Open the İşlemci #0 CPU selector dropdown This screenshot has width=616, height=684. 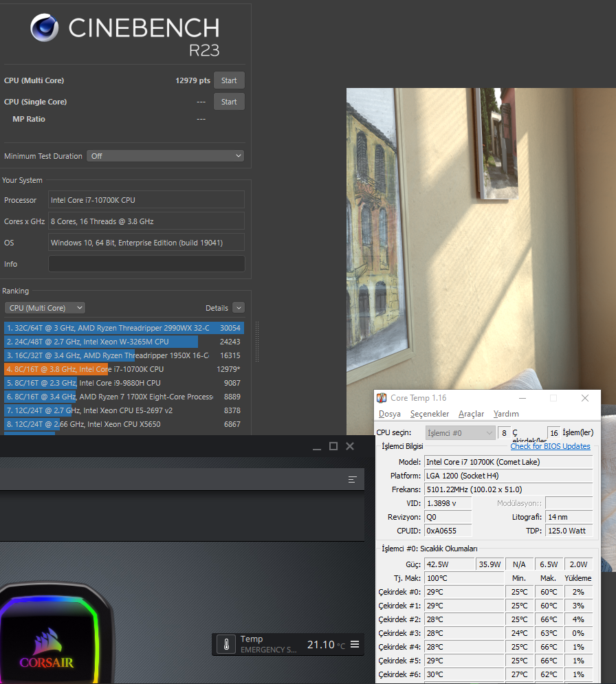point(460,432)
